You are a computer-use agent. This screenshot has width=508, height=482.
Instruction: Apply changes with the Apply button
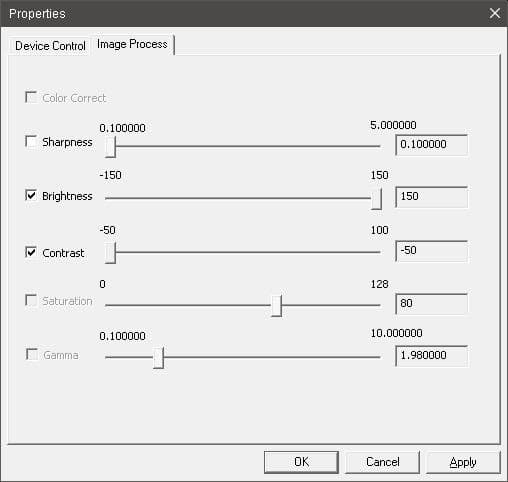[463, 462]
